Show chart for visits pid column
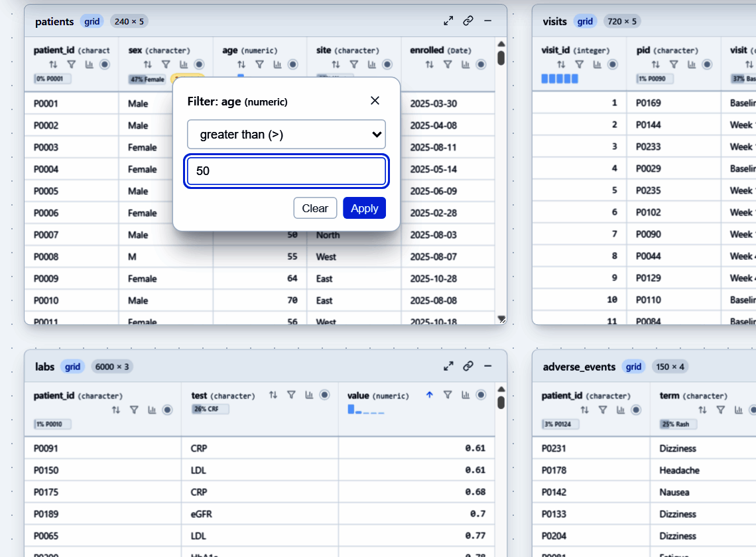756x557 pixels. pos(692,64)
